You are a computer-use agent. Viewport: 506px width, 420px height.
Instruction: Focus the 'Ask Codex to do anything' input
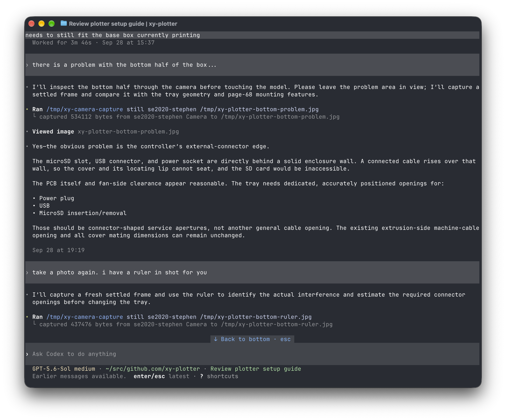click(252, 354)
